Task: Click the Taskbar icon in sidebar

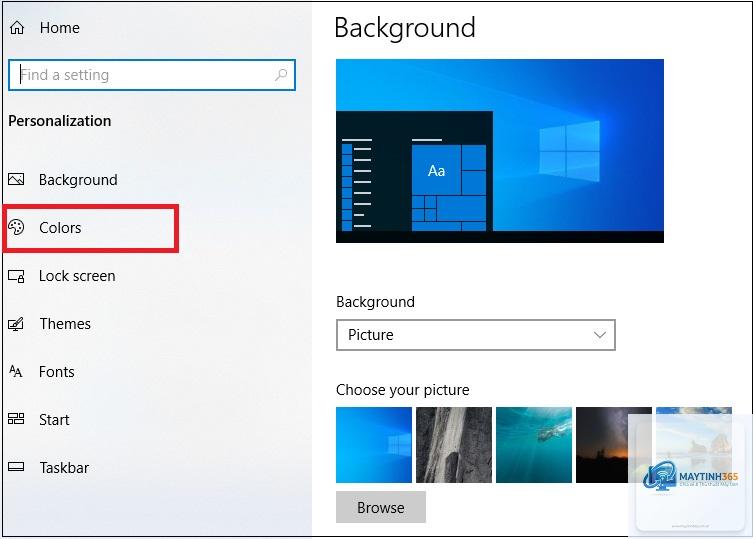Action: coord(16,467)
